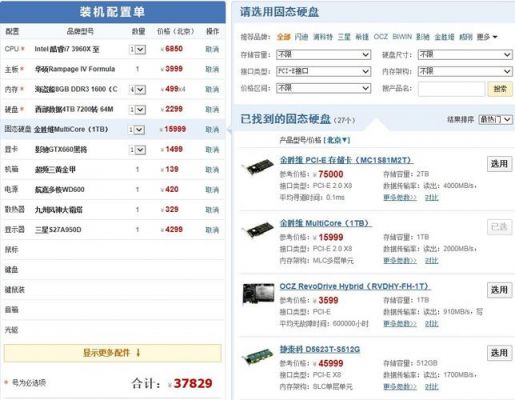The width and height of the screenshot is (515, 400).
Task: Open the MultiCore (1TB) product title link
Action: click(326, 223)
